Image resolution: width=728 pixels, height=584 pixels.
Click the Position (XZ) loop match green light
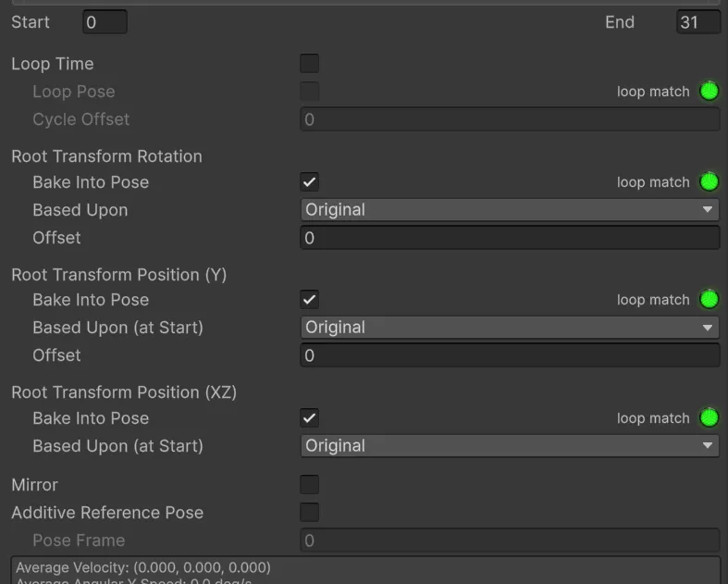coord(709,417)
